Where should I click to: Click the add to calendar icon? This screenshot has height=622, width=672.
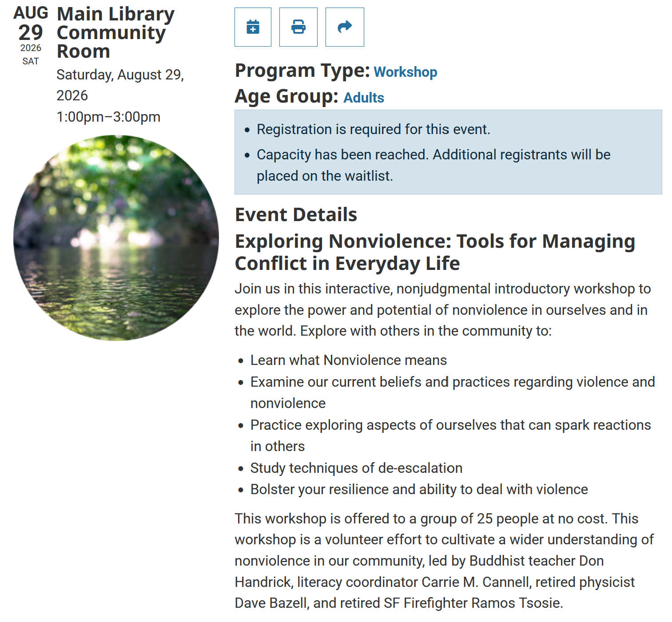point(253,27)
